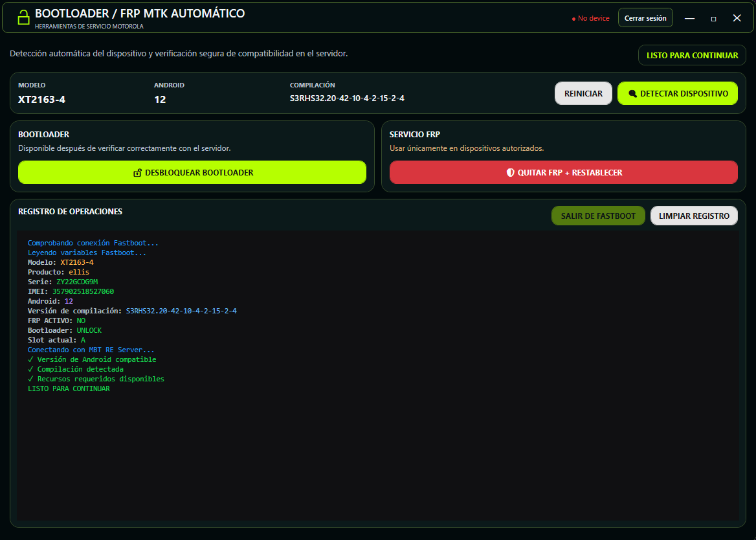The width and height of the screenshot is (756, 540).
Task: Click the COMPILACIÓN build value in header card
Action: click(x=347, y=98)
